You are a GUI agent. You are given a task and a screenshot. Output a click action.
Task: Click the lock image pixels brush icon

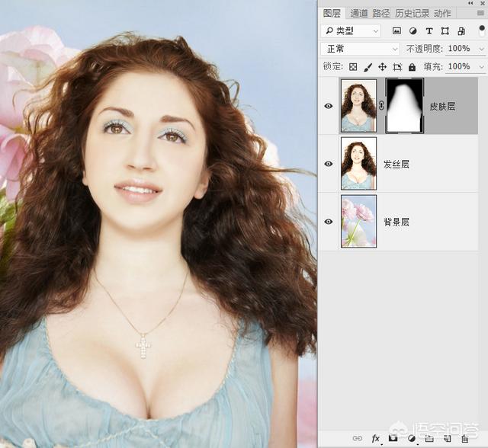point(368,67)
